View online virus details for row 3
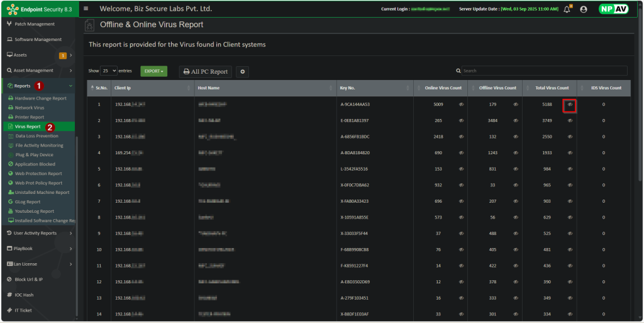644x323 pixels. (x=461, y=137)
